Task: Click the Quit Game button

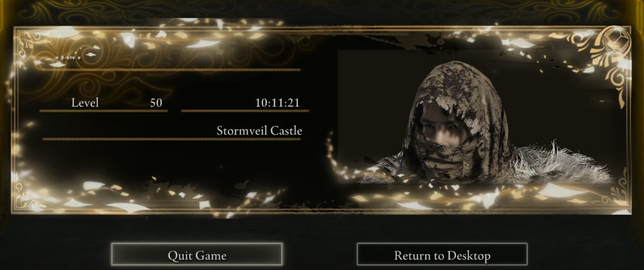Action: click(197, 254)
